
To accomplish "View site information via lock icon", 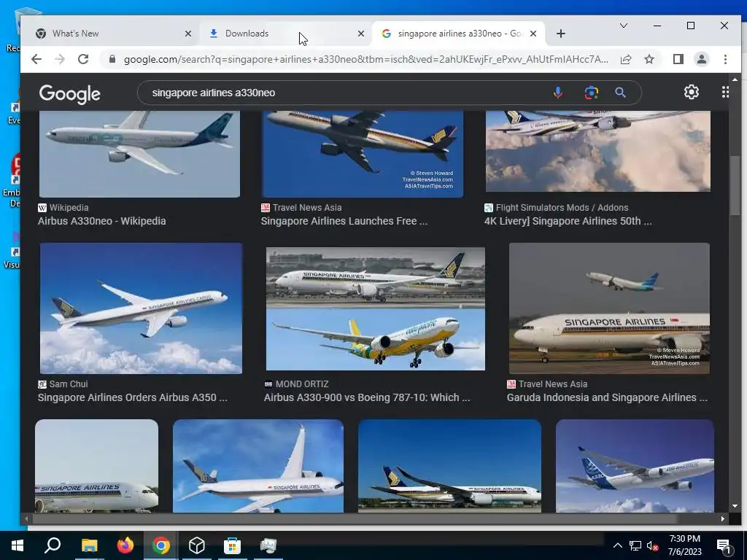I will (112, 59).
